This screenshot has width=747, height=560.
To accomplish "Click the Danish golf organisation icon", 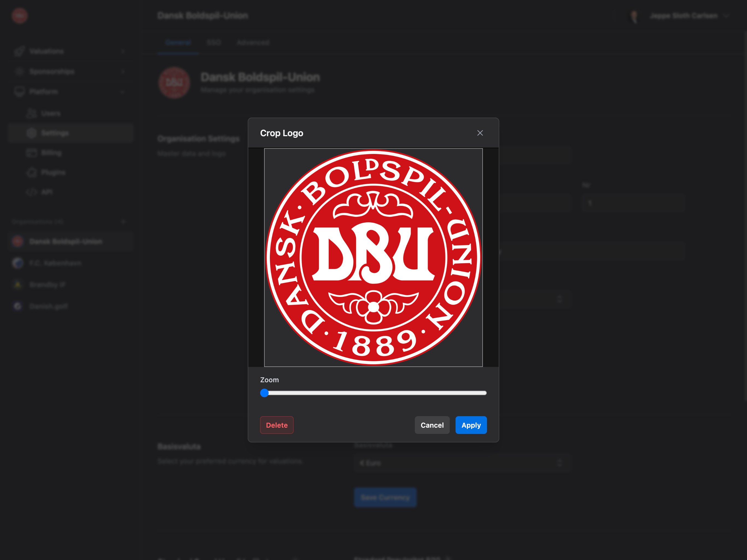I will pos(17,306).
